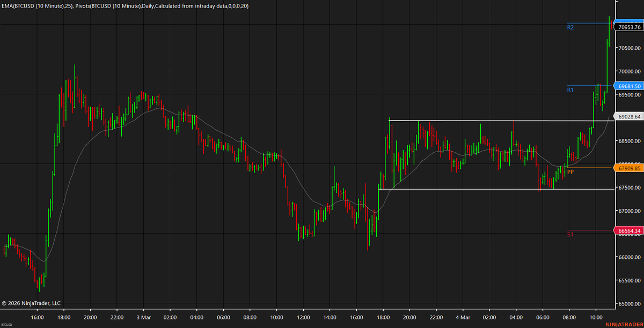Screen dimensions: 644x328
Task: Click the R1 pivot level label
Action: pos(570,90)
